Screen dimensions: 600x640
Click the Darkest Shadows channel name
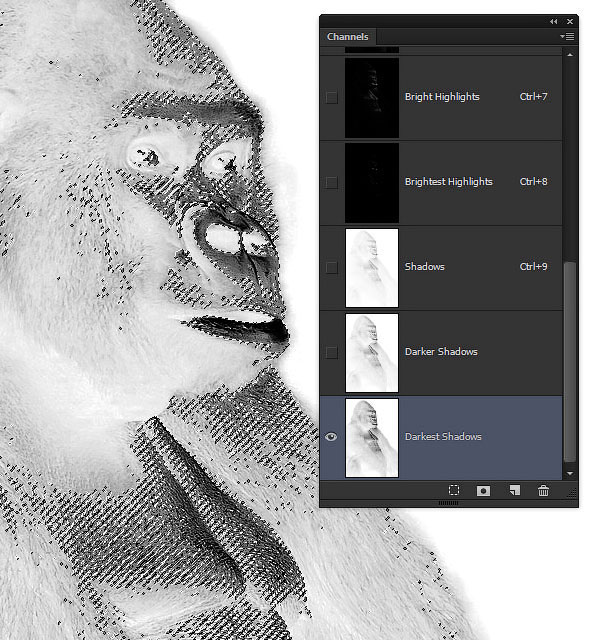click(x=443, y=436)
